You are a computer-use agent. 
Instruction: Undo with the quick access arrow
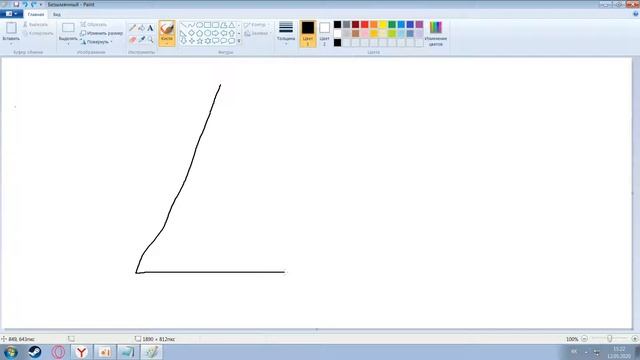coord(25,4)
